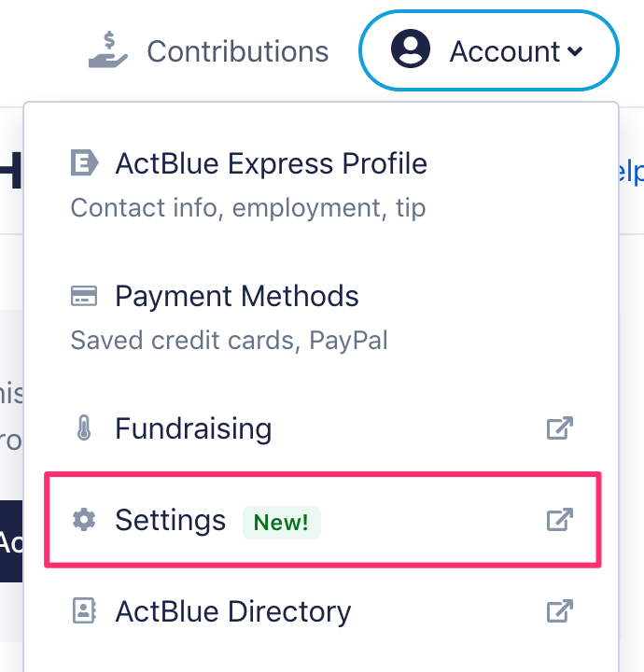Click the Settings gear icon
Image resolution: width=644 pixels, height=672 pixels.
pos(84,520)
